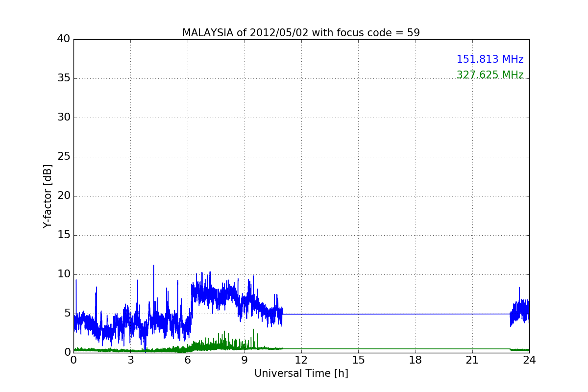This screenshot has height=392, width=588.
Task: Click y-axis tick label 40
Action: tap(63, 39)
